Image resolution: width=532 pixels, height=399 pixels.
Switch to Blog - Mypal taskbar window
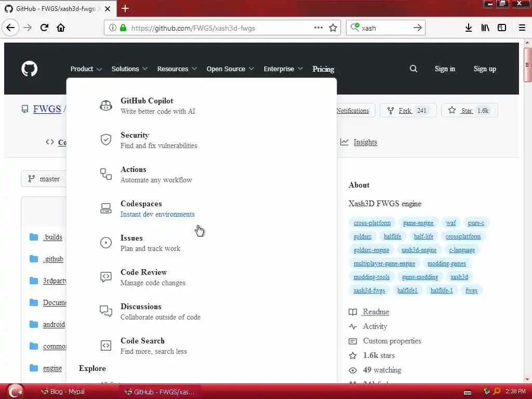(63, 392)
